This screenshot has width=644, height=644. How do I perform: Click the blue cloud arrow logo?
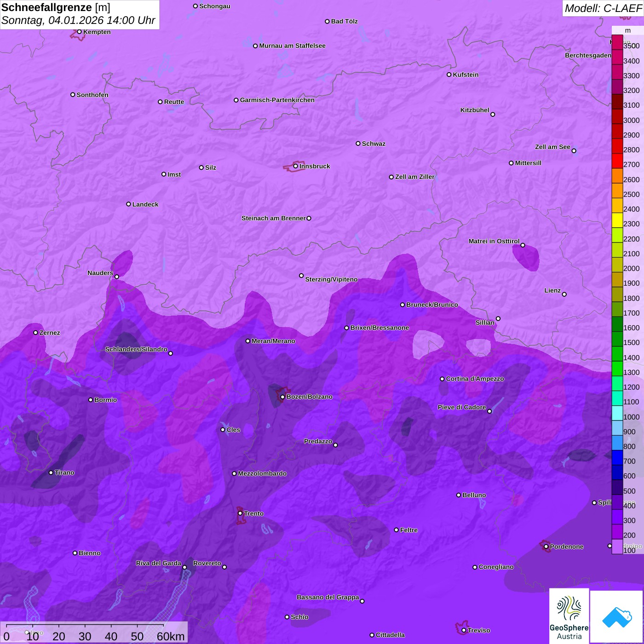pyautogui.click(x=617, y=617)
